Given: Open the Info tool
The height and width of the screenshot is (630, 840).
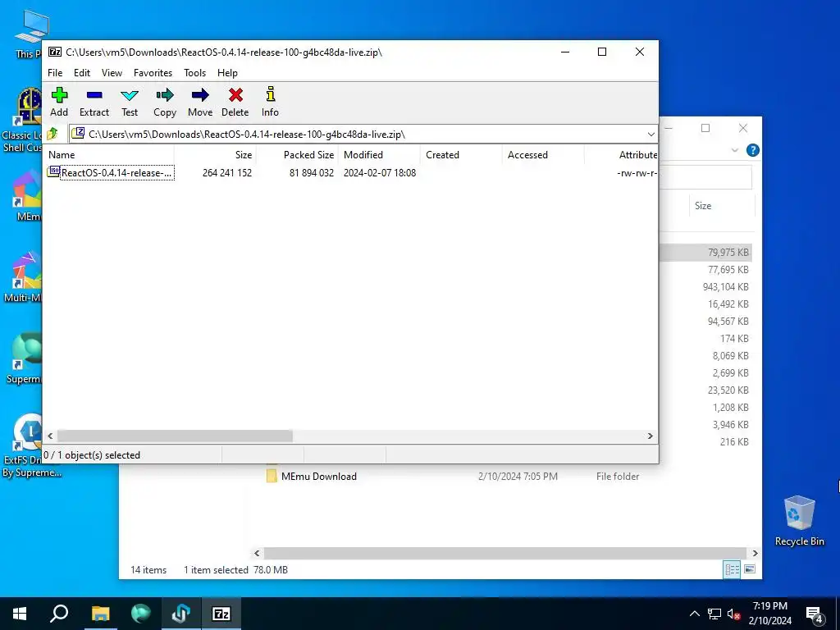Looking at the screenshot, I should [270, 102].
